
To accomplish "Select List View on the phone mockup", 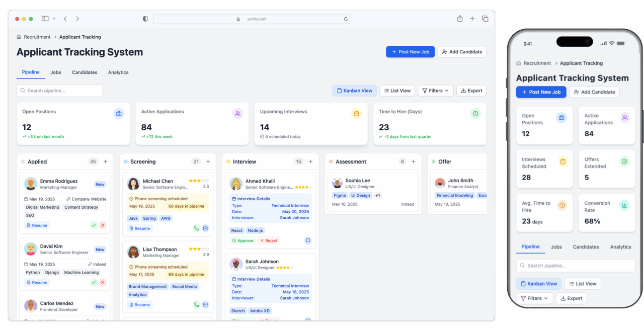I will click(x=583, y=284).
